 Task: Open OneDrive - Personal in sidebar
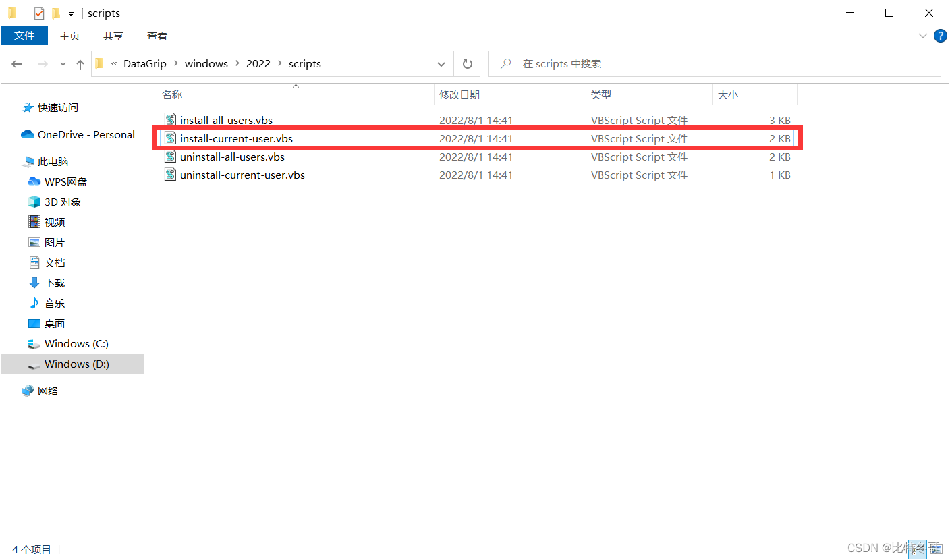pos(86,135)
